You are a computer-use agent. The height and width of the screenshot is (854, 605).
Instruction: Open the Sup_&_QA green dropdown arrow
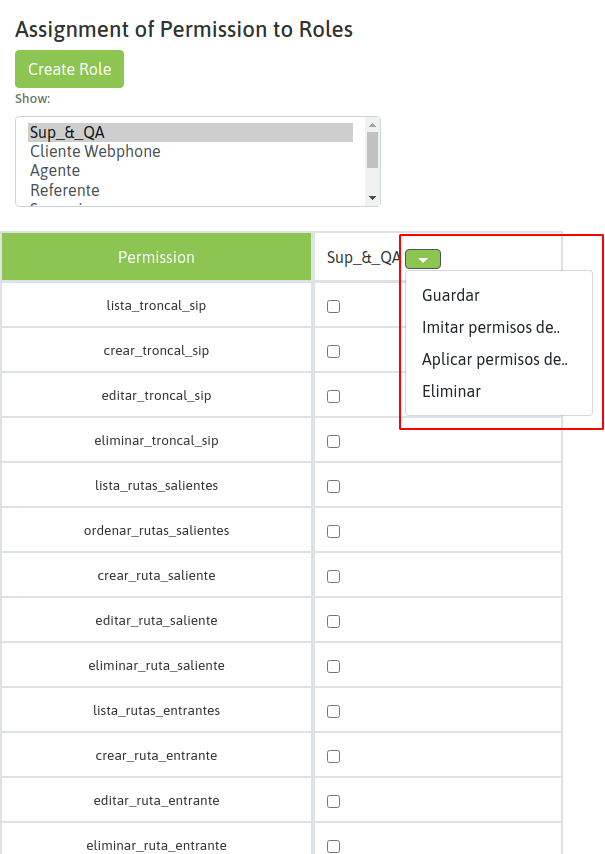coord(423,259)
